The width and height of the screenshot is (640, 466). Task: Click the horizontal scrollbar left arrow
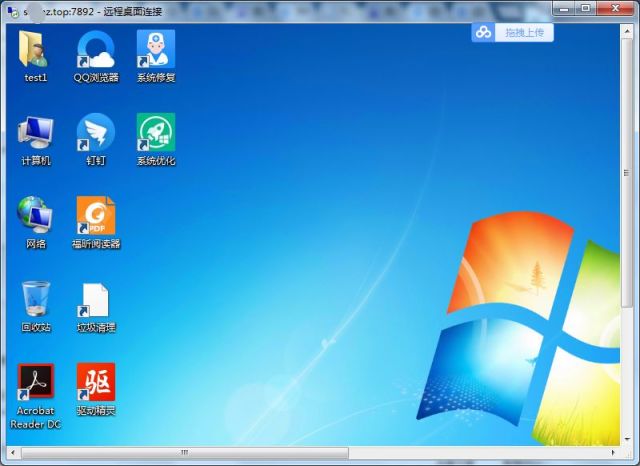click(x=13, y=453)
